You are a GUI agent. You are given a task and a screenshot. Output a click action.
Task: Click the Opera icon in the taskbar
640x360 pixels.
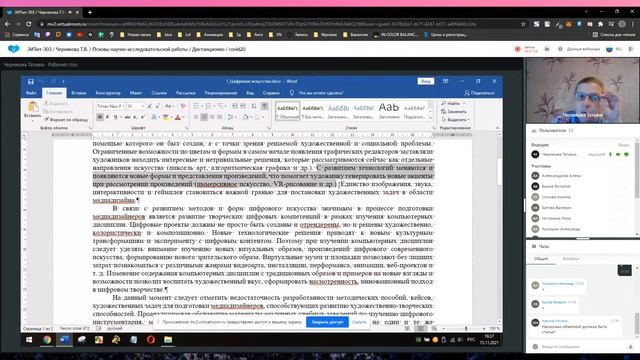[x=151, y=340]
